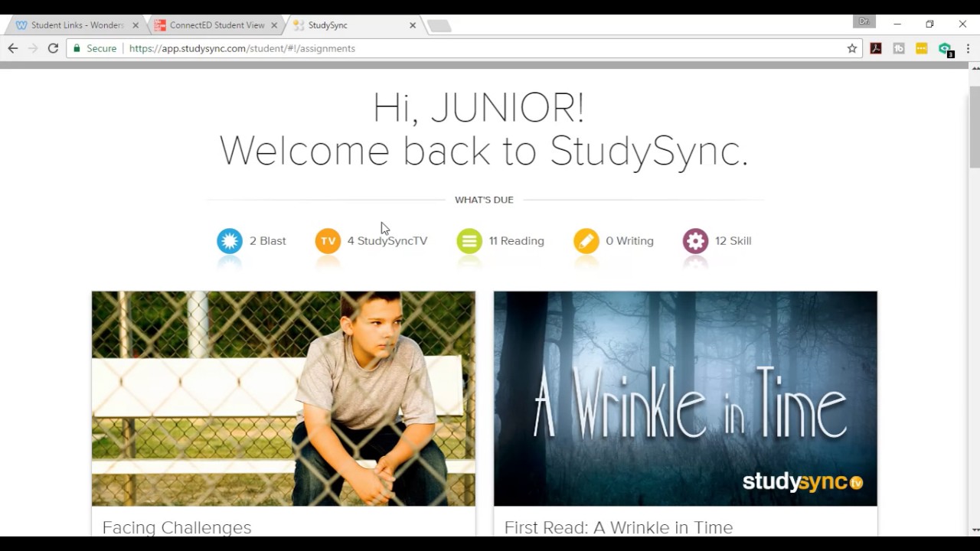Close the StudySync tab

(x=413, y=25)
